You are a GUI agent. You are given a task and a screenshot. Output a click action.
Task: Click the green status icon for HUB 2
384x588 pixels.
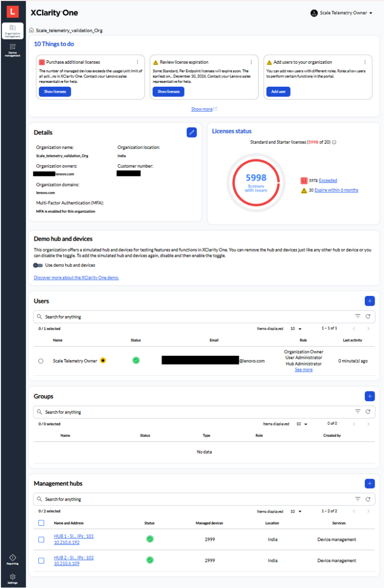[x=150, y=560]
